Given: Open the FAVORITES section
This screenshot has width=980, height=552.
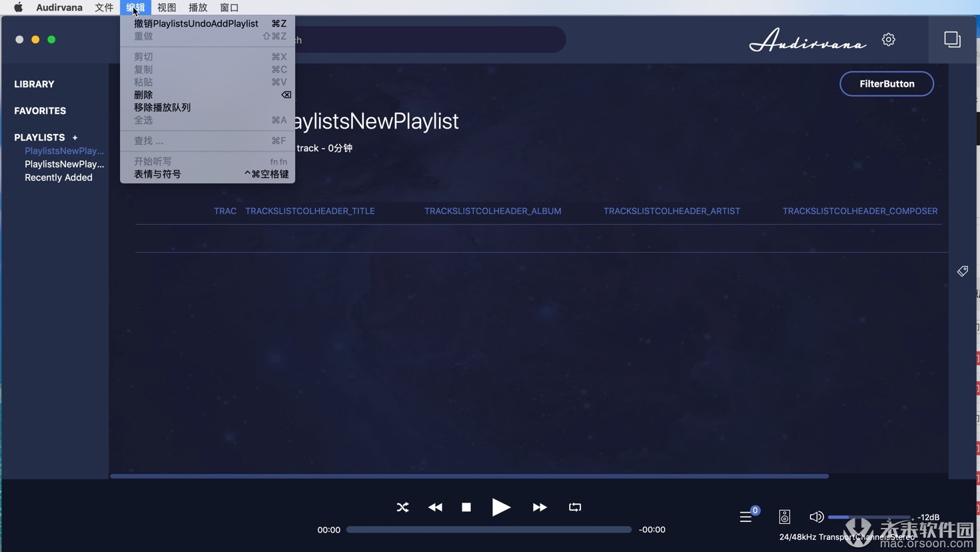Looking at the screenshot, I should click(40, 111).
